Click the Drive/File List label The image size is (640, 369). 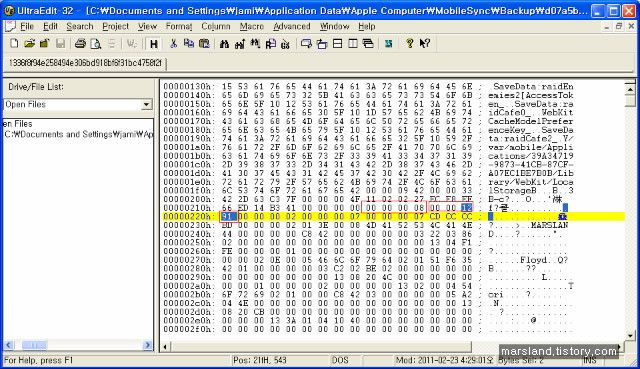click(x=36, y=87)
